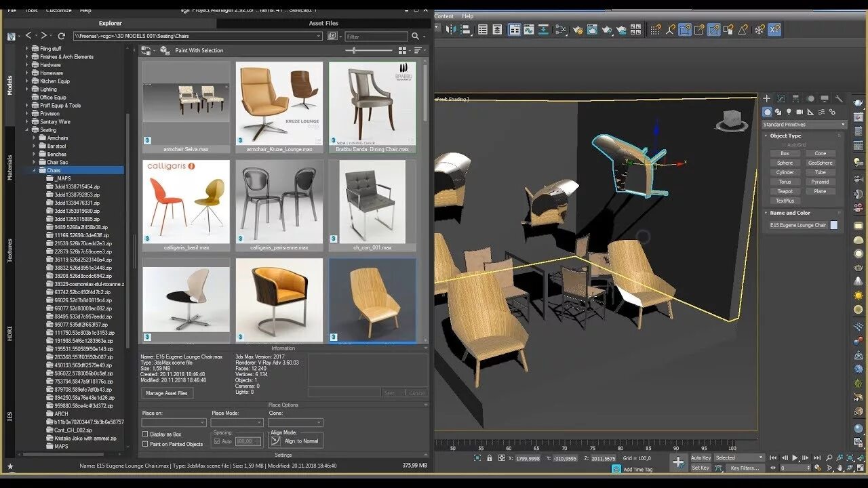This screenshot has width=868, height=488.
Task: Click the Manage Asset Files button
Action: coord(167,393)
